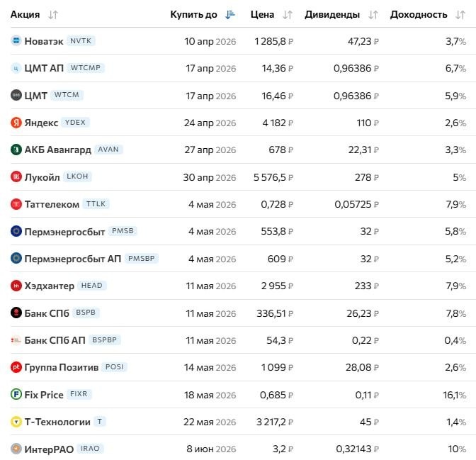The height and width of the screenshot is (460, 476).
Task: Click the Хэдхантер logo icon
Action: 16,286
